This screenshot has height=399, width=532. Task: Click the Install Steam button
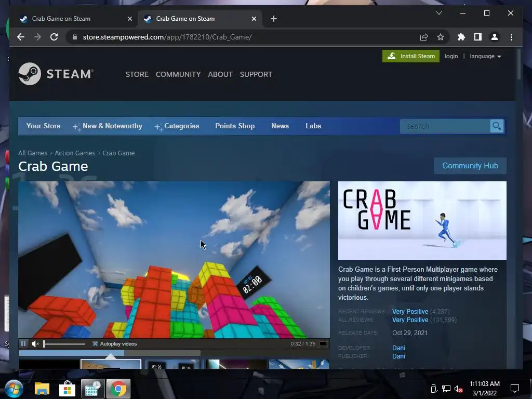[x=410, y=56]
